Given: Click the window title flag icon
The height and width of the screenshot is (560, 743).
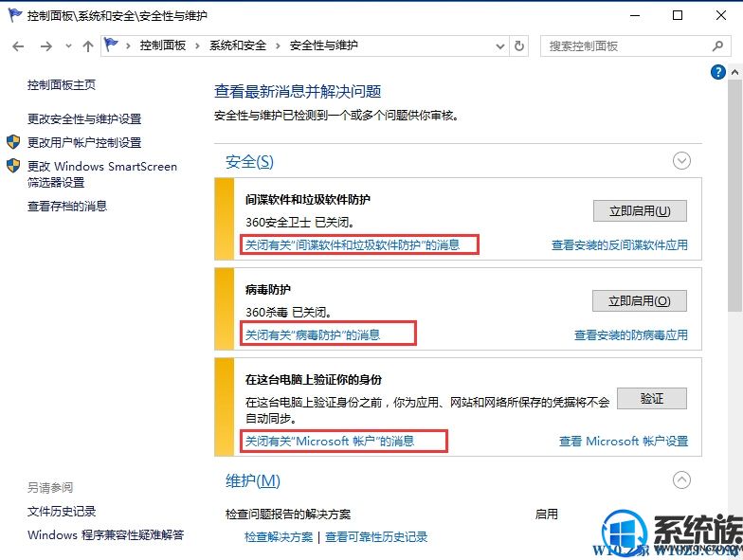Looking at the screenshot, I should click(15, 15).
